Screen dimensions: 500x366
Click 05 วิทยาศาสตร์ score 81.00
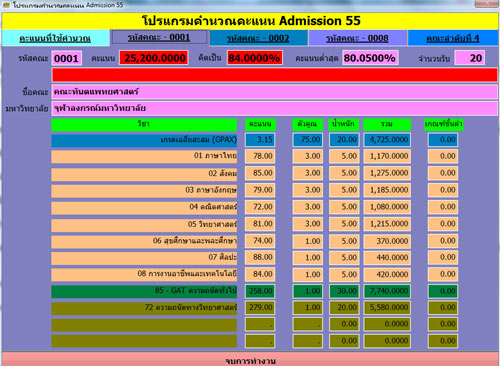(260, 224)
